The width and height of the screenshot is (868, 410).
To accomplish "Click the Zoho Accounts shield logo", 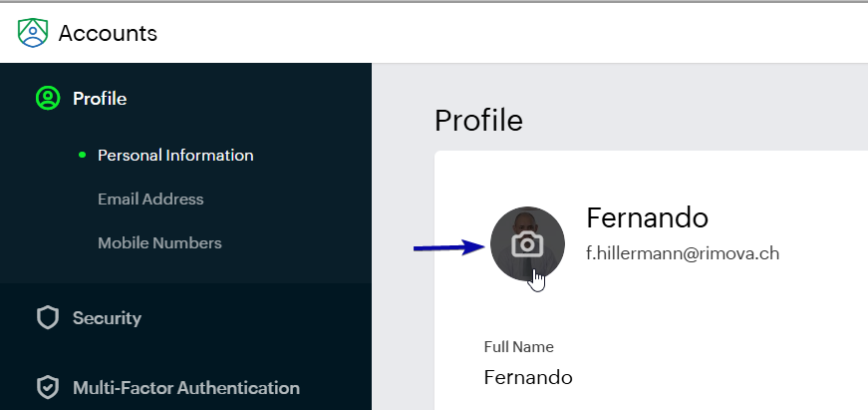I will click(33, 33).
